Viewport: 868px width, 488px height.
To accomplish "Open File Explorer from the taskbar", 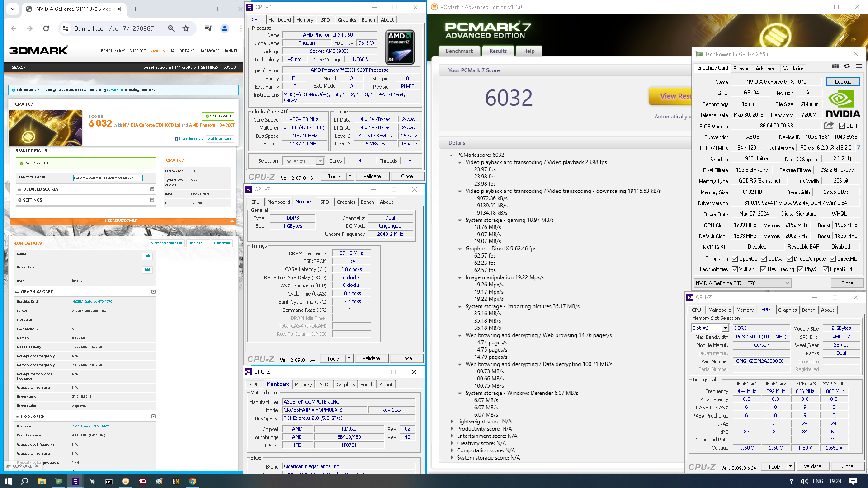I will click(42, 481).
